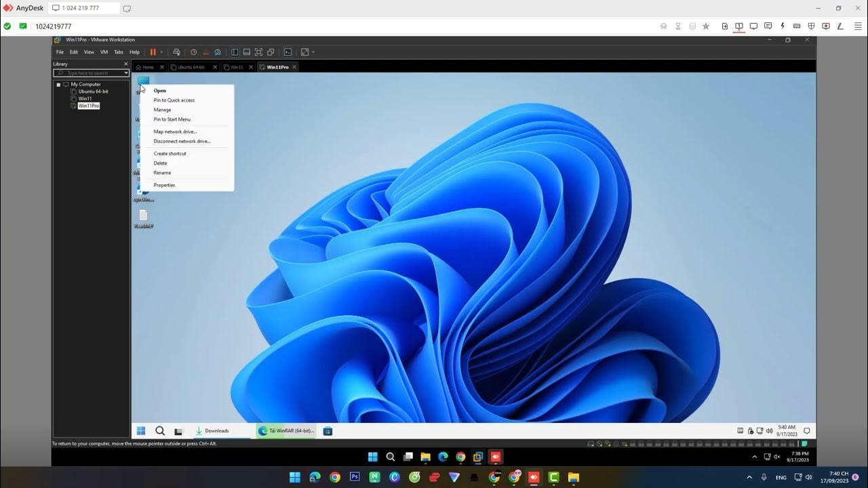The height and width of the screenshot is (488, 868).
Task: Click the stretch guest display icon
Action: (304, 52)
